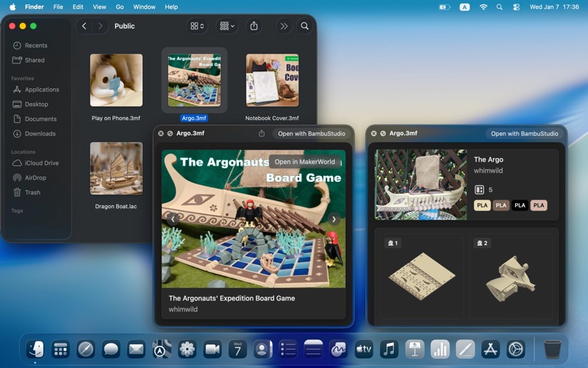Viewport: 588px width, 368px height.
Task: Click the Argo.3mf file name label
Action: coord(194,118)
